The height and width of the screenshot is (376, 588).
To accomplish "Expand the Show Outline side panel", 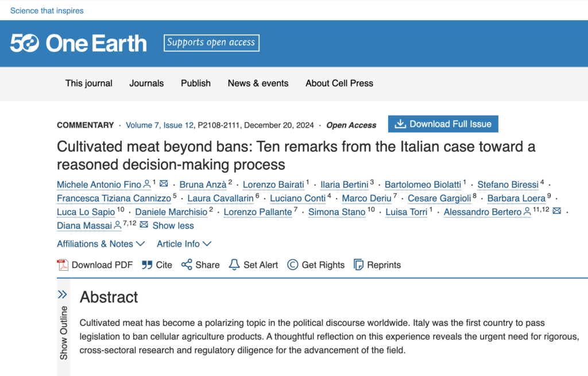I will pyautogui.click(x=63, y=326).
